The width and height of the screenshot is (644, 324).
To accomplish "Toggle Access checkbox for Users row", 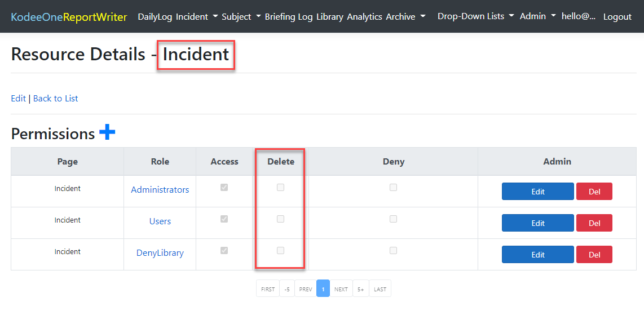I will point(224,219).
